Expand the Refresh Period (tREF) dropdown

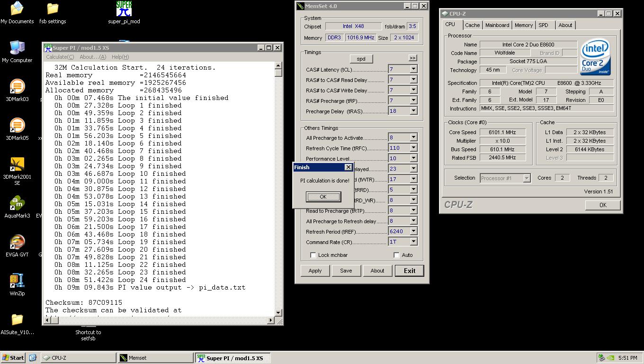point(413,231)
